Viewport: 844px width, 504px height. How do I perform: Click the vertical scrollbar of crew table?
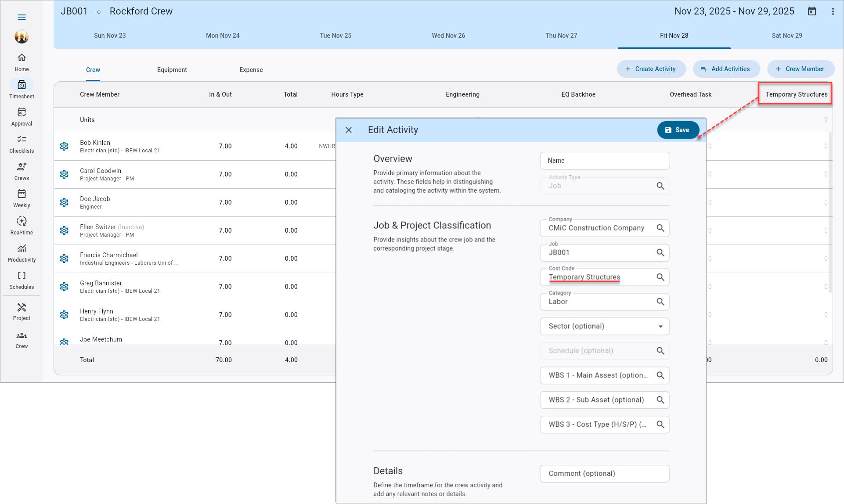pyautogui.click(x=830, y=213)
